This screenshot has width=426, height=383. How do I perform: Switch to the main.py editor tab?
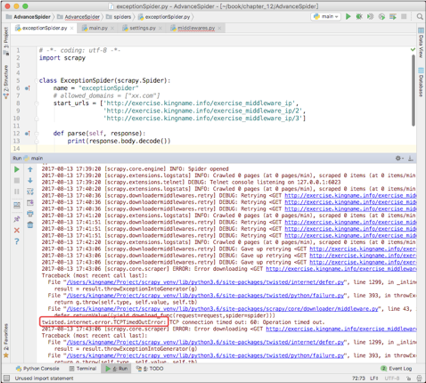click(x=98, y=28)
